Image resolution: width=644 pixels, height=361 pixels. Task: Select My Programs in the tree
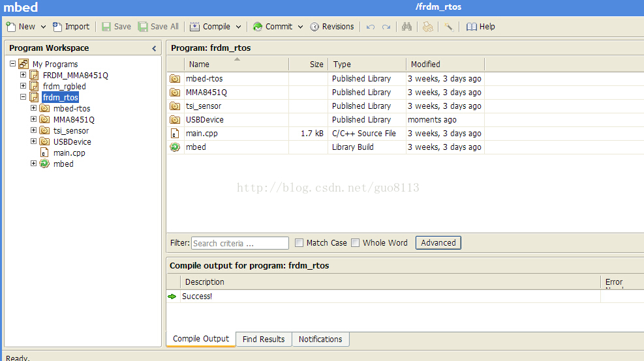tap(55, 65)
